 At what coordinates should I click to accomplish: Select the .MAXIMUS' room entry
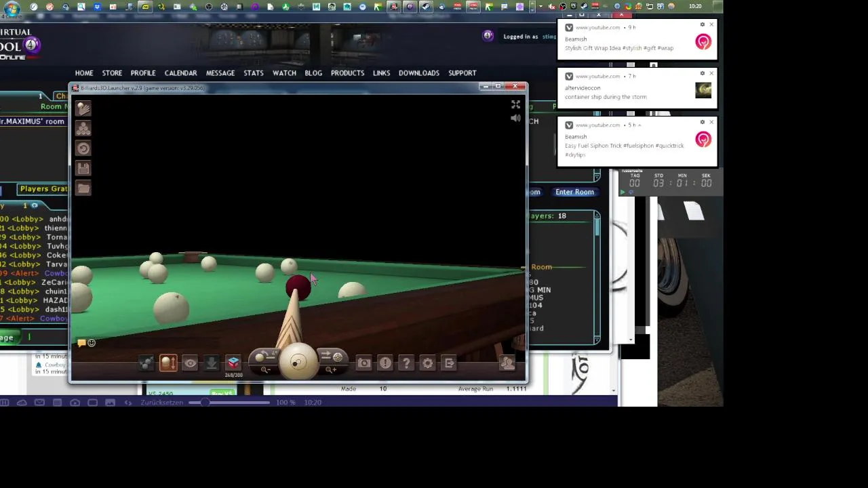(x=33, y=121)
